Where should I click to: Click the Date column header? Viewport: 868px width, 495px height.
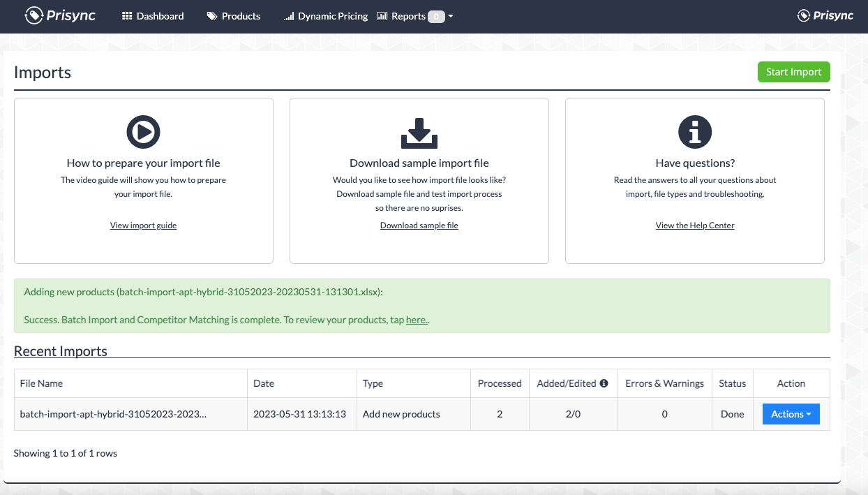click(x=264, y=383)
